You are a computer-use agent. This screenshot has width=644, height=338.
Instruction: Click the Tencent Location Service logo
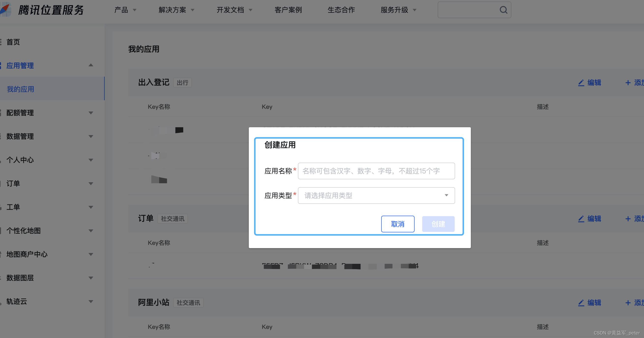5,10
